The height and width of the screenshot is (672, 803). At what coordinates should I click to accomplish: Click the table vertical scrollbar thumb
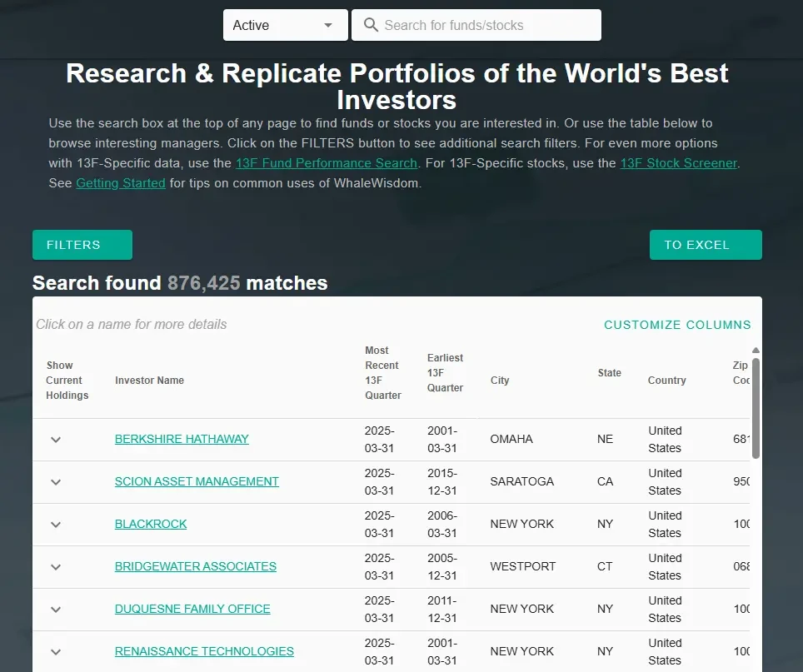tap(756, 408)
